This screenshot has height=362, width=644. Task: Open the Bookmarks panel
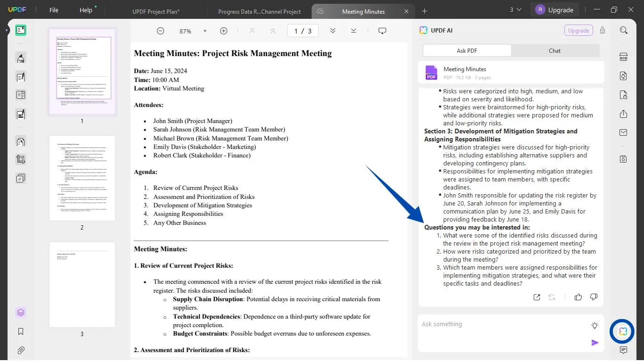[21, 331]
